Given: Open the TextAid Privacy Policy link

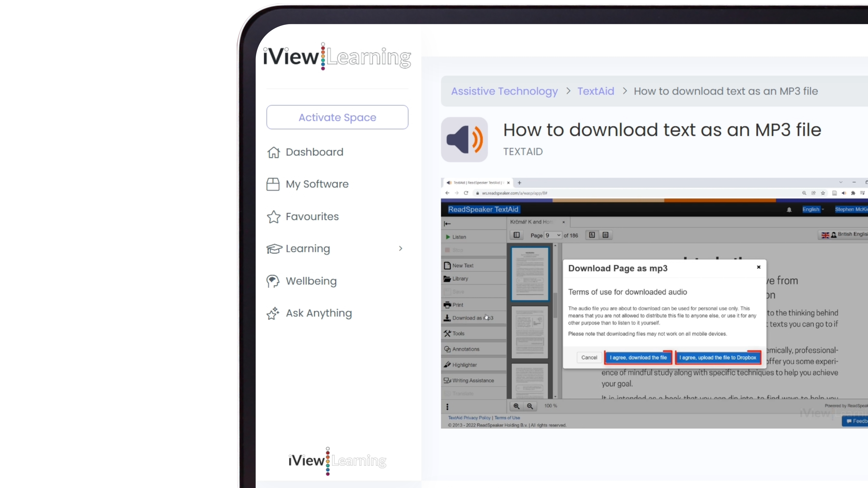Looking at the screenshot, I should (x=469, y=418).
